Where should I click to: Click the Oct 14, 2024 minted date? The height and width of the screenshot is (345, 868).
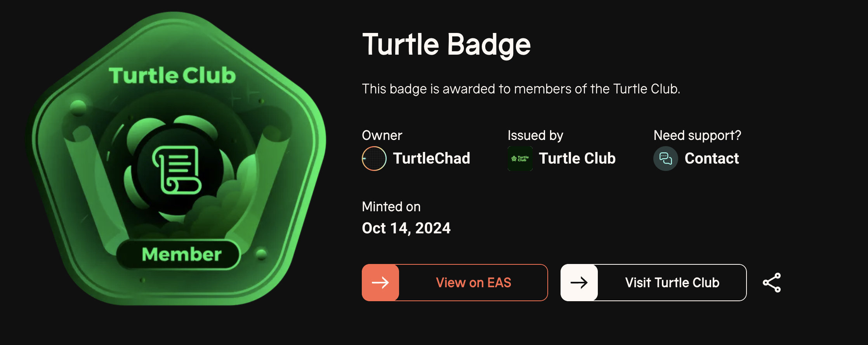coord(406,228)
